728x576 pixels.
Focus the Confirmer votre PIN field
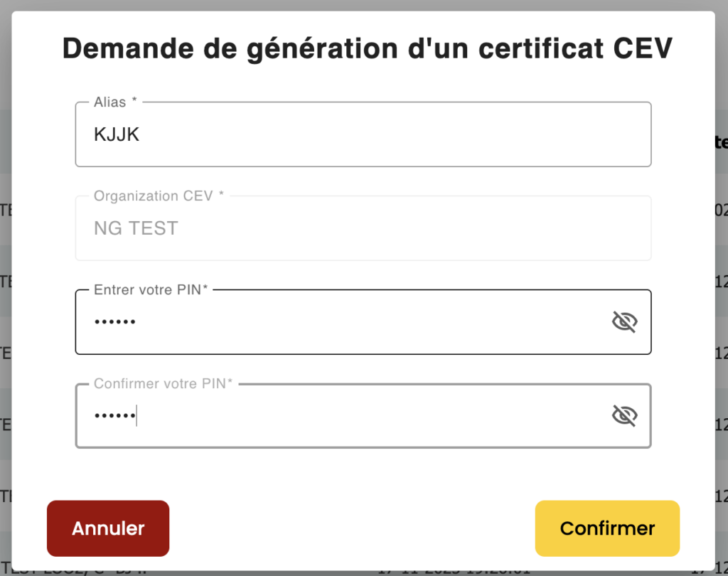(x=341, y=415)
